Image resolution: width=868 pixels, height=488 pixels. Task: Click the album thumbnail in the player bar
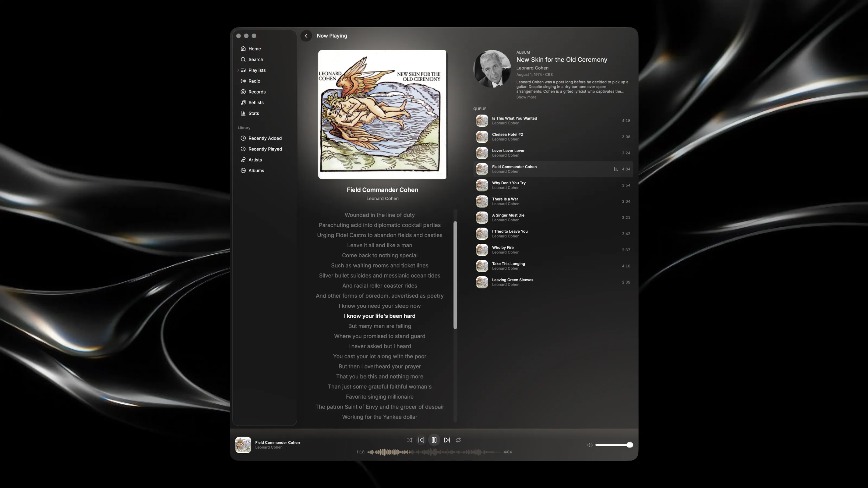(243, 445)
